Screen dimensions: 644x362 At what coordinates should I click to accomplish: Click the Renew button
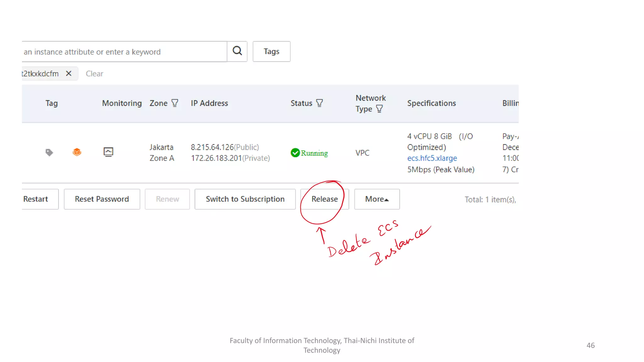(167, 199)
